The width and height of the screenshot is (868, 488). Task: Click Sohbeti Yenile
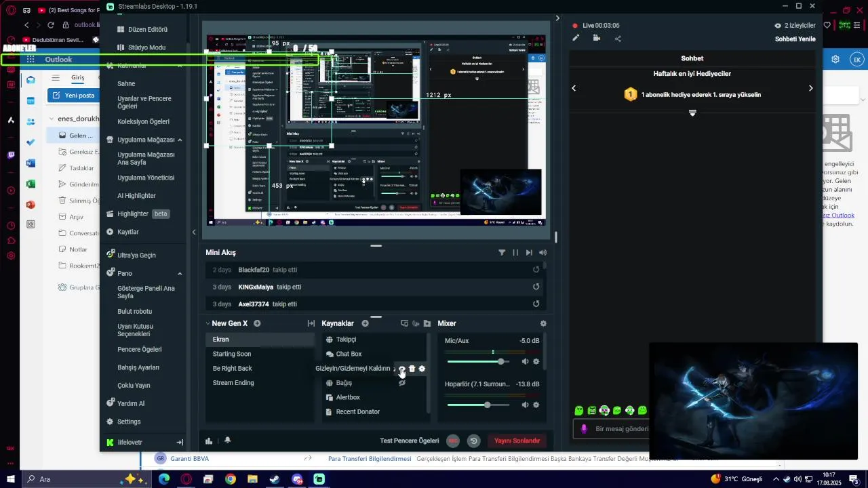click(x=795, y=39)
